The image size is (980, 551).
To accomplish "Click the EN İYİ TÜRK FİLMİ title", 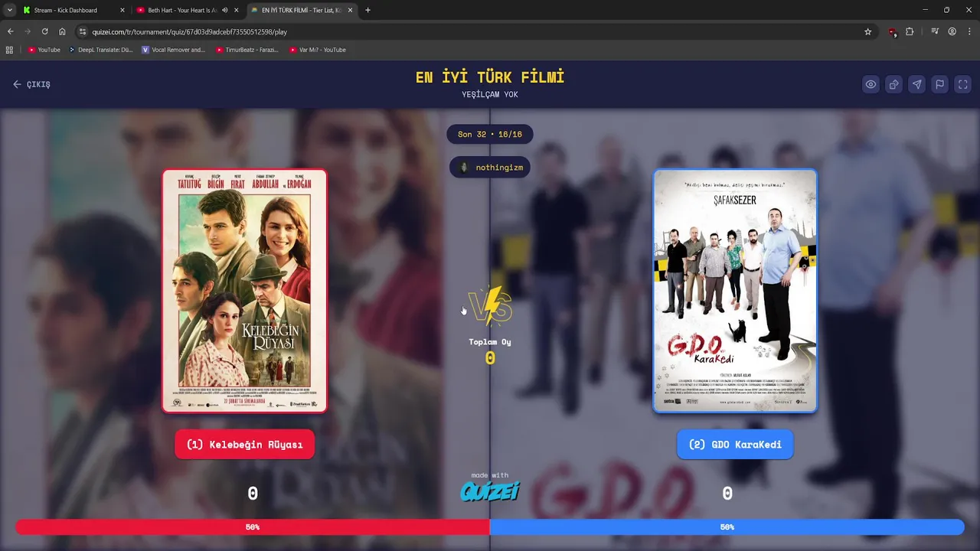I will (490, 77).
